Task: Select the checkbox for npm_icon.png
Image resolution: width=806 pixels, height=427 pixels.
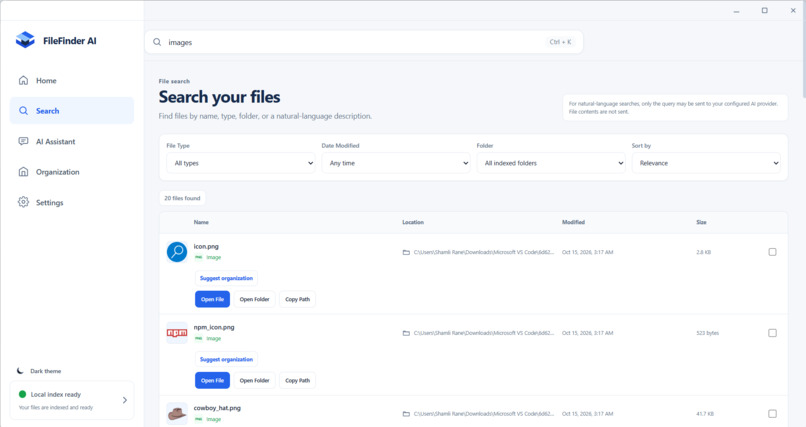Action: pyautogui.click(x=772, y=333)
